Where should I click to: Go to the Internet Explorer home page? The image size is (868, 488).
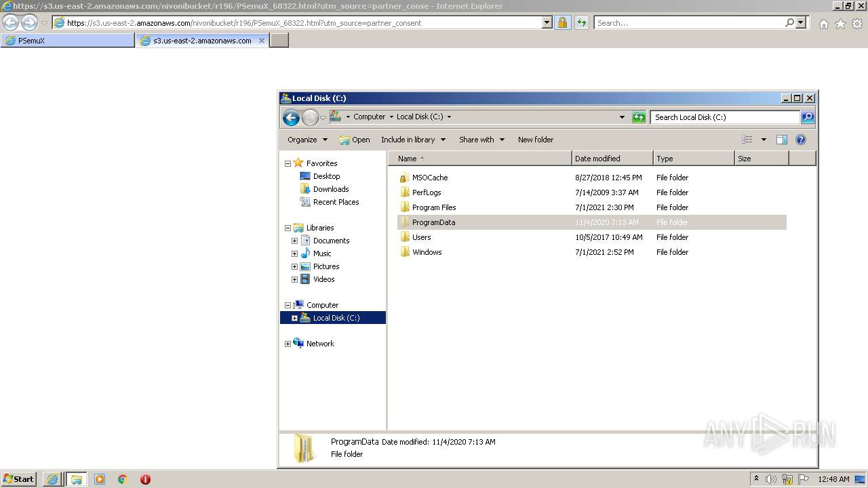(x=823, y=24)
